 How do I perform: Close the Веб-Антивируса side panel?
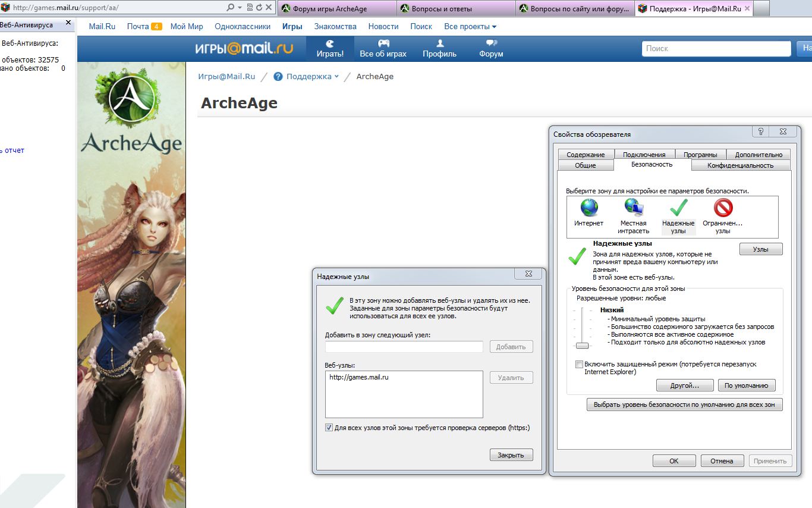point(68,23)
